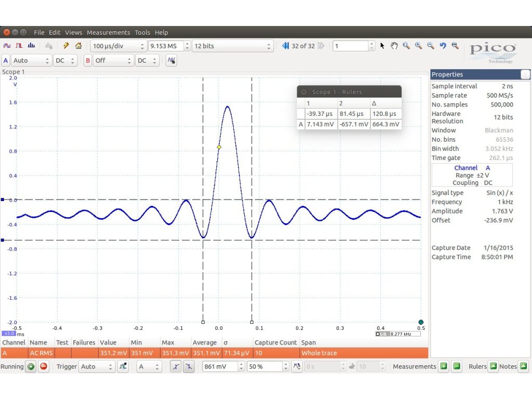Open the trigger channel A dropdown
This screenshot has width=532, height=399.
[148, 366]
